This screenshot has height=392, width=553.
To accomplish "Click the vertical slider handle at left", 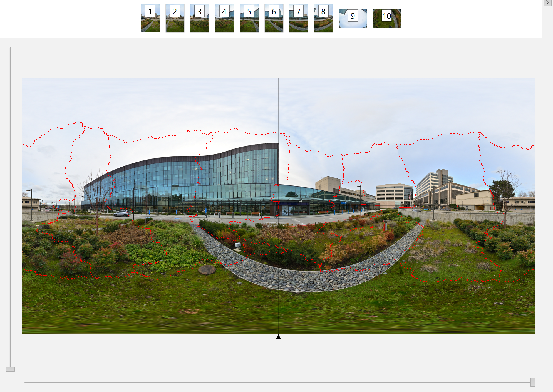I will 10,369.
